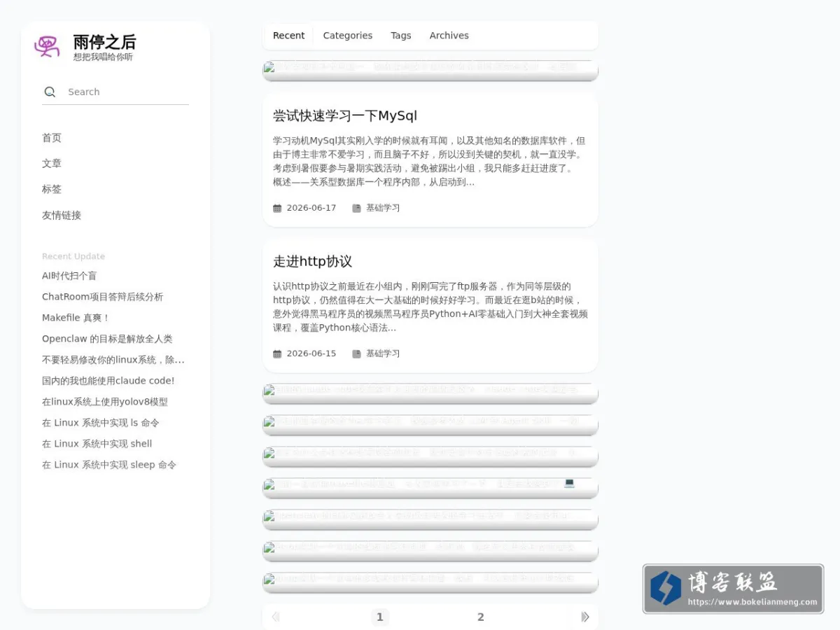Open recent update 在linux系统上使用yolov8模型

[x=105, y=402]
